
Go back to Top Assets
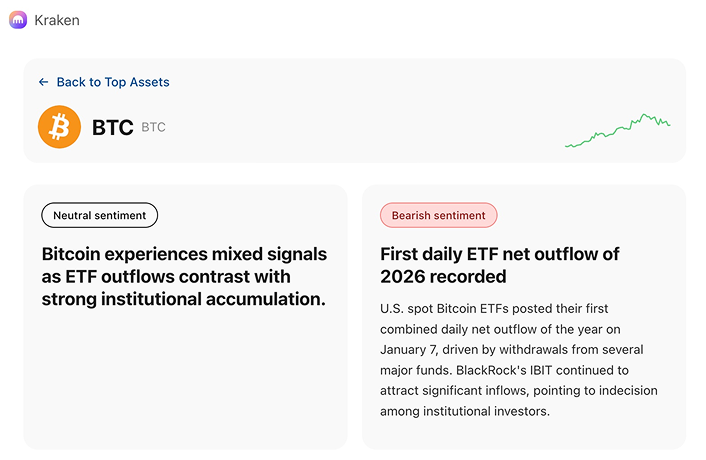(112, 82)
